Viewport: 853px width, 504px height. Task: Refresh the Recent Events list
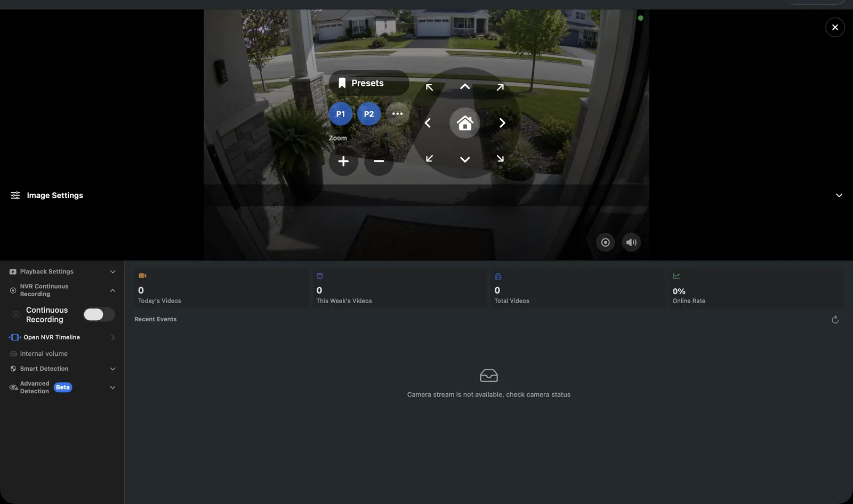click(835, 320)
